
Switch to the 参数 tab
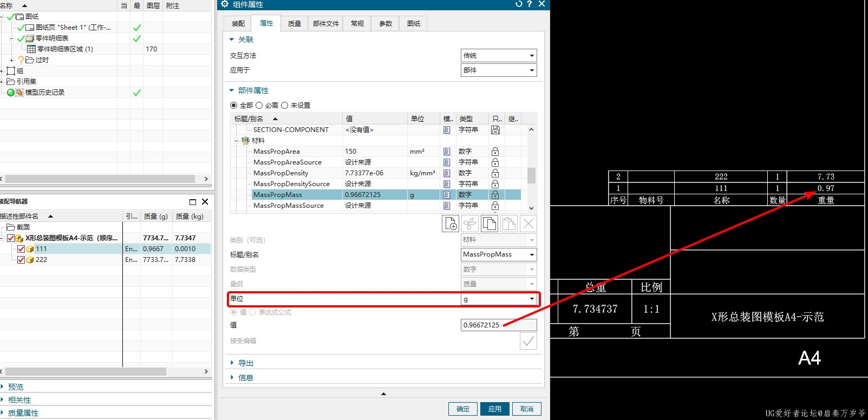pos(386,24)
